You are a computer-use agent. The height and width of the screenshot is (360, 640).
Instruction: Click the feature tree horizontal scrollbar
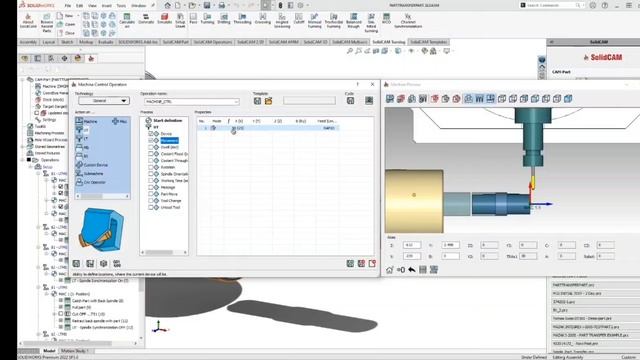click(67, 343)
